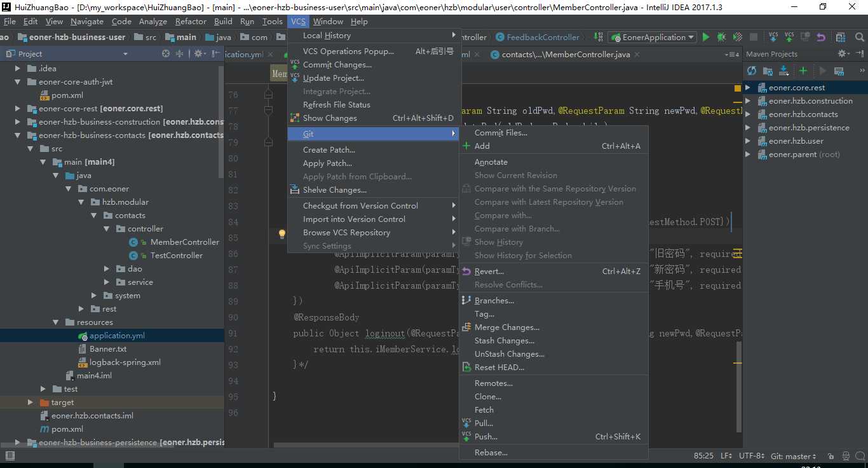Open MemberController class in project tree
The width and height of the screenshot is (868, 468).
click(184, 242)
